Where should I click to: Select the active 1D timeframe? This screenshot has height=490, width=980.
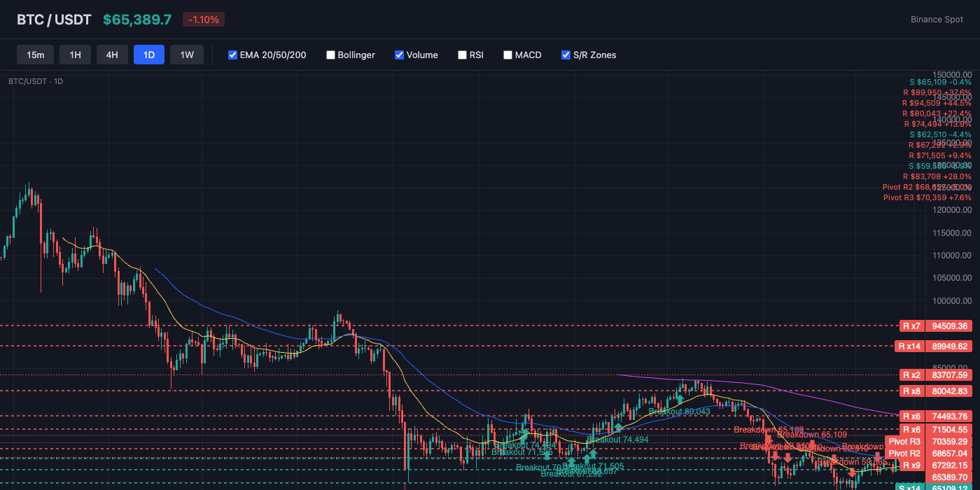149,55
